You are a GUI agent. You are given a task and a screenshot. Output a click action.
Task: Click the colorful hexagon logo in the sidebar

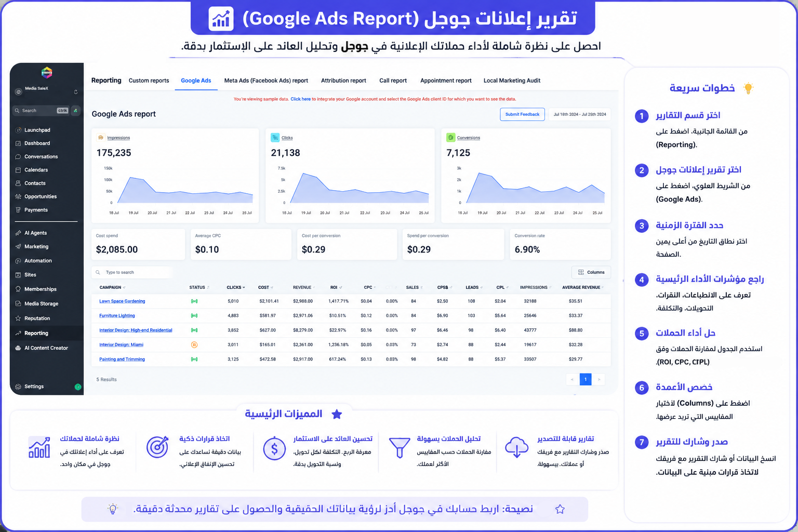(x=47, y=72)
